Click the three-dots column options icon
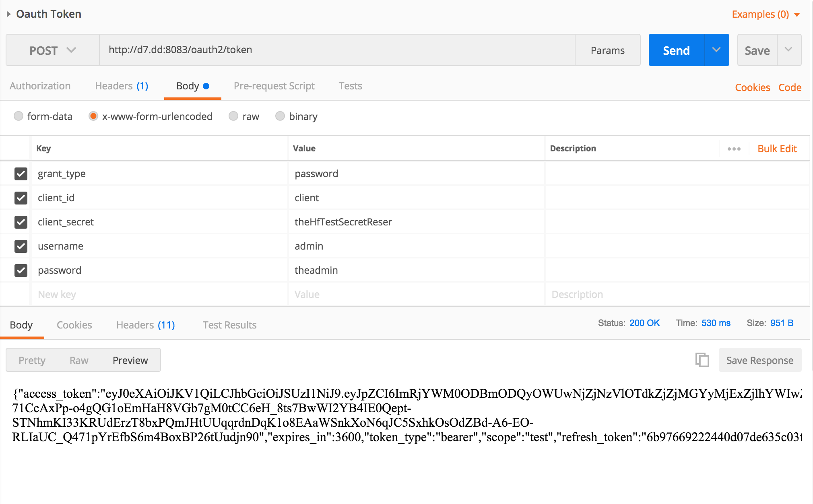The height and width of the screenshot is (504, 813). [x=734, y=149]
